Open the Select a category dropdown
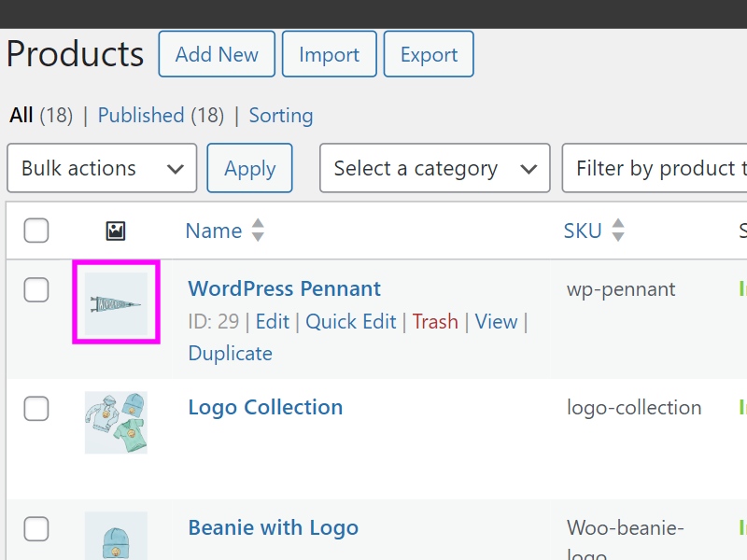 click(435, 168)
